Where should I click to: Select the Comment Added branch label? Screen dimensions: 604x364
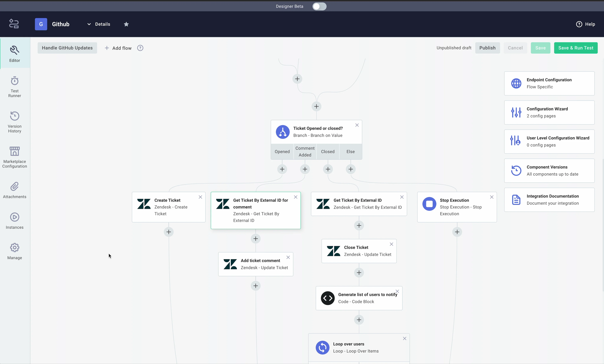(x=305, y=152)
